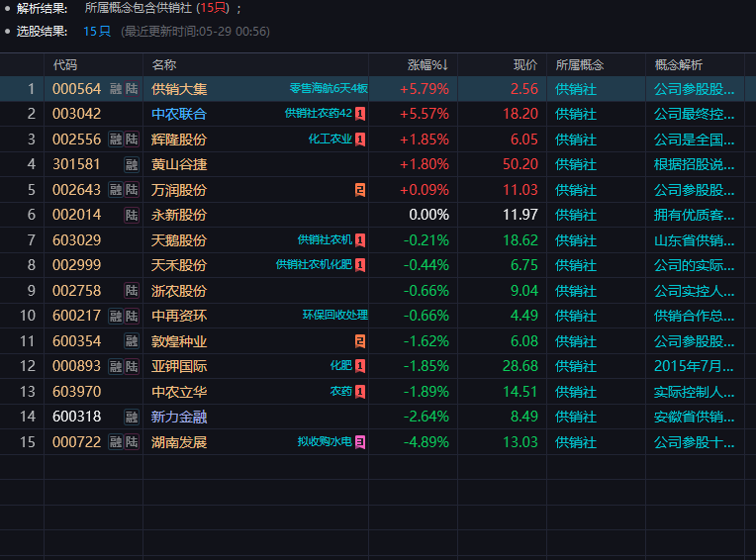
Task: Click the 融 icon in 新力金融 row
Action: tap(132, 417)
